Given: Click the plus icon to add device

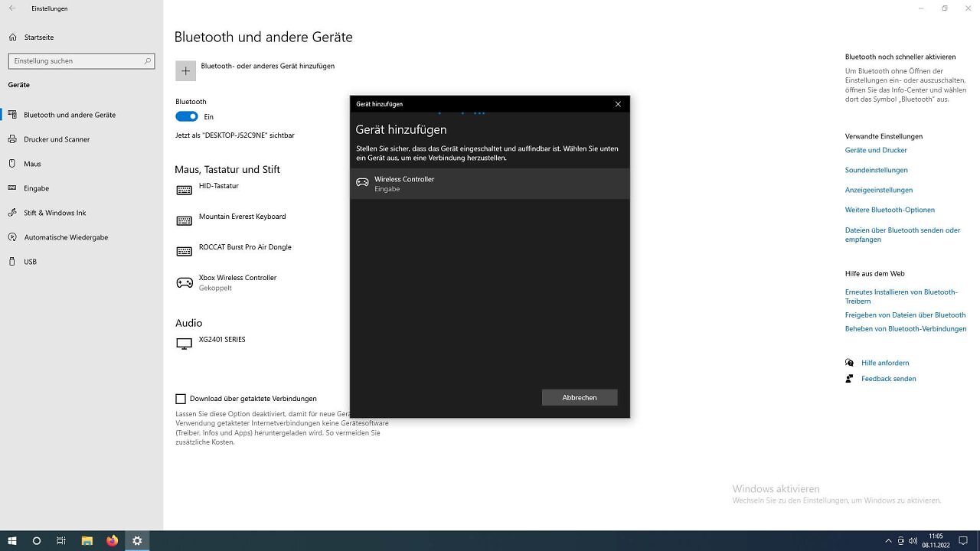Looking at the screenshot, I should pos(185,71).
